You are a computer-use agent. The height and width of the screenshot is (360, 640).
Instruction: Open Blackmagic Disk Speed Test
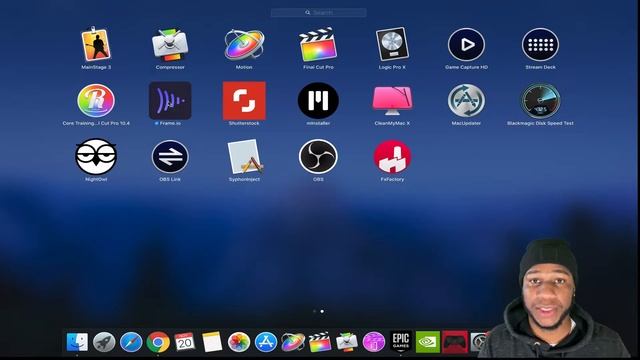(540, 100)
